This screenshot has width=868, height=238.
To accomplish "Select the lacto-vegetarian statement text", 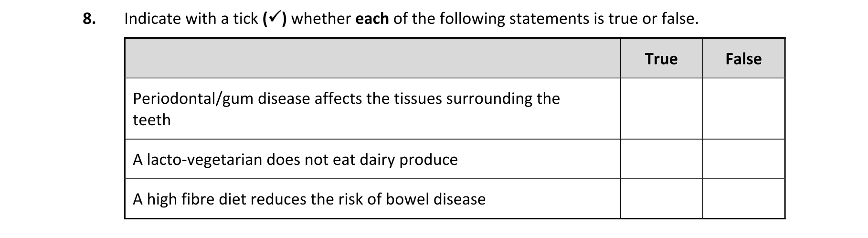I will pos(295,160).
